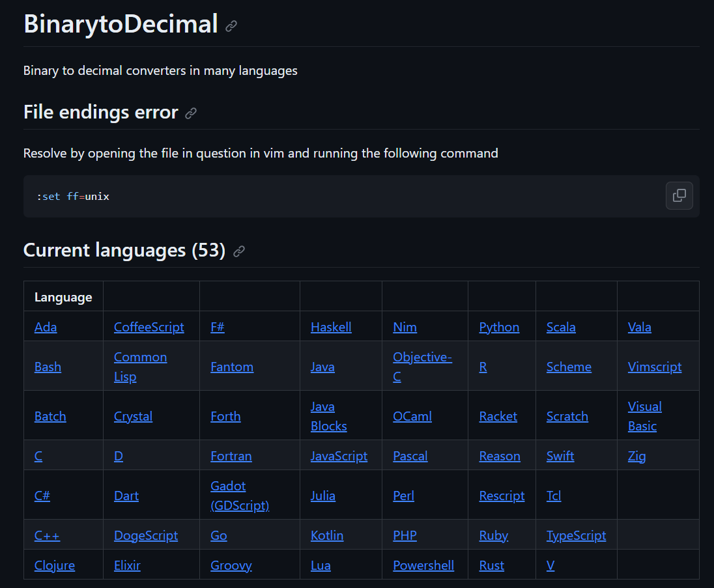Visit the Fantom link
Image resolution: width=714 pixels, height=588 pixels.
232,367
